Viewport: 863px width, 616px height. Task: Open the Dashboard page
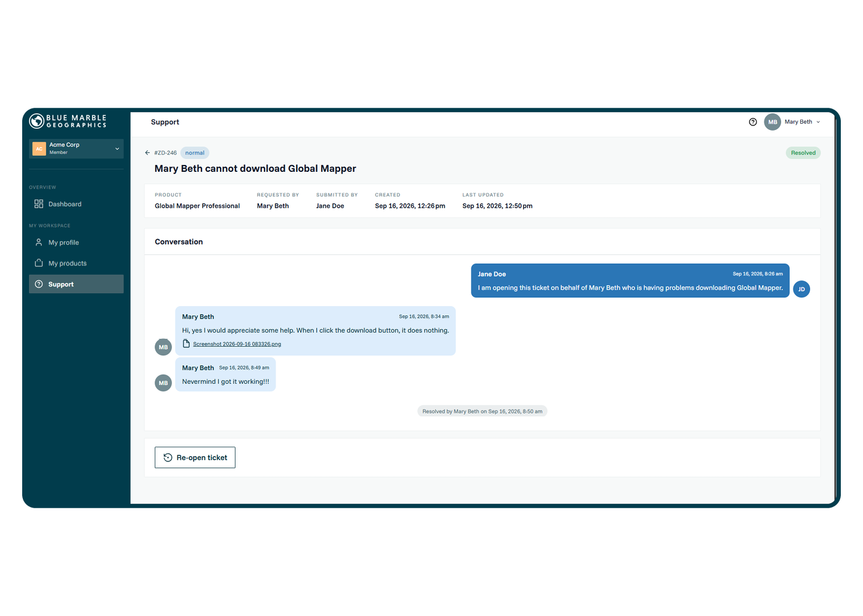tap(76, 204)
